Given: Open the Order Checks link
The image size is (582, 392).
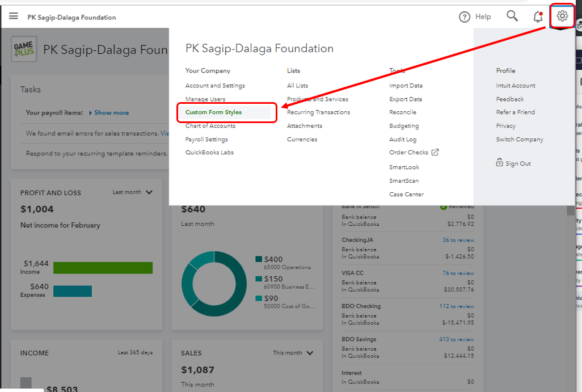Looking at the screenshot, I should pos(408,152).
